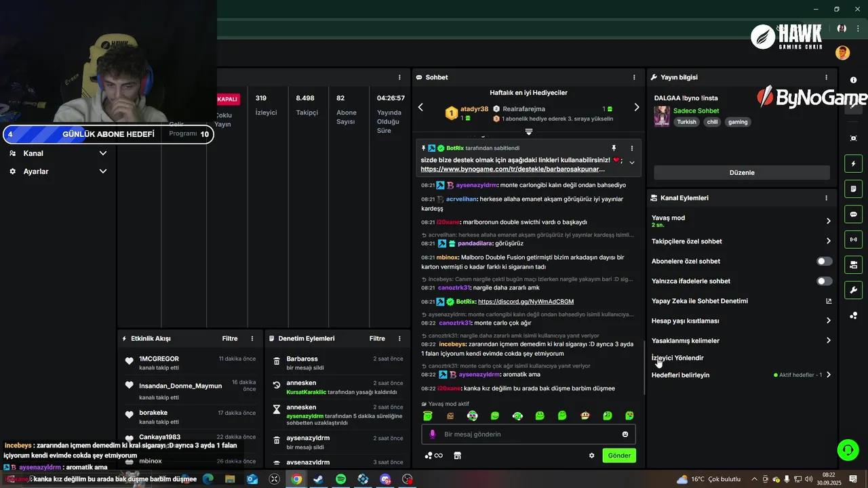Viewport: 868px width, 488px height.
Task: Open chat settings gear icon
Action: pos(591,456)
